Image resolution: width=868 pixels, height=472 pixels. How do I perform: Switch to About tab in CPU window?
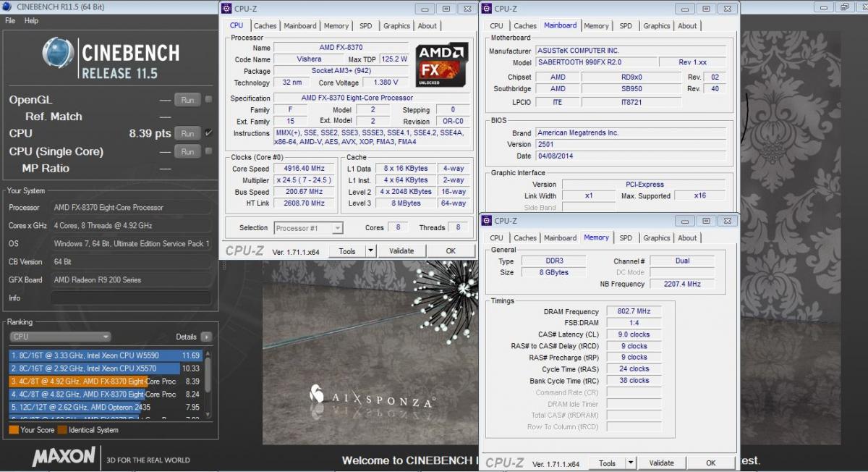pyautogui.click(x=427, y=25)
